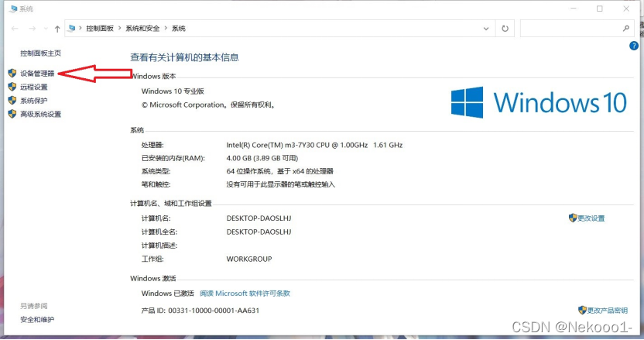Image resolution: width=644 pixels, height=340 pixels.
Task: Click the RAM value 4.00 GB
Action: coord(262,158)
